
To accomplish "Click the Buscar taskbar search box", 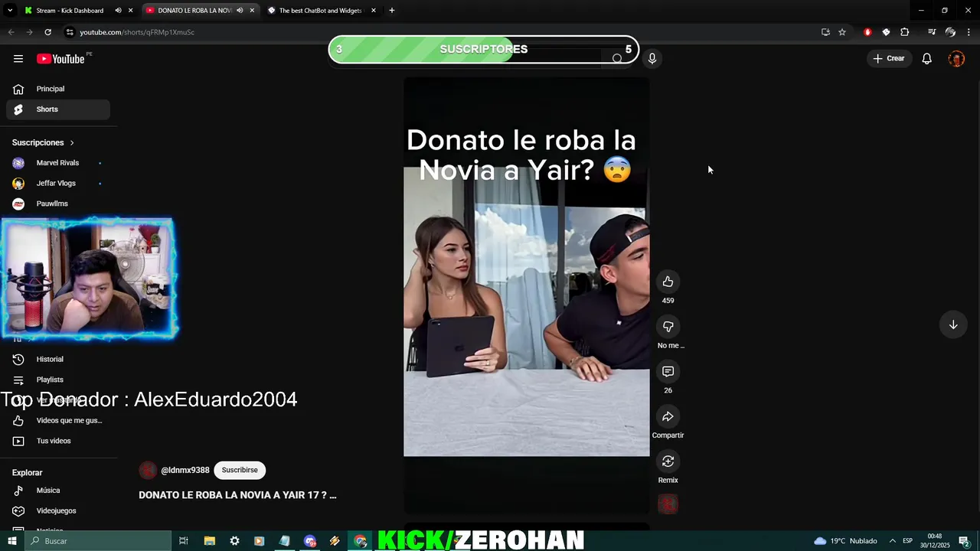I will point(98,541).
